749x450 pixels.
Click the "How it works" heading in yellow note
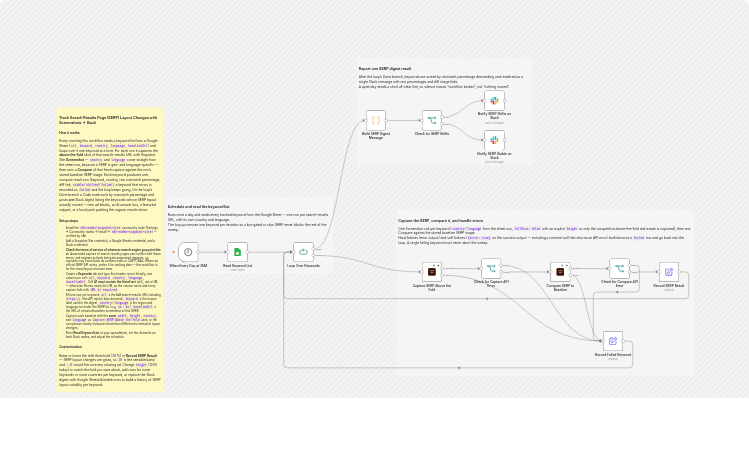pos(69,133)
